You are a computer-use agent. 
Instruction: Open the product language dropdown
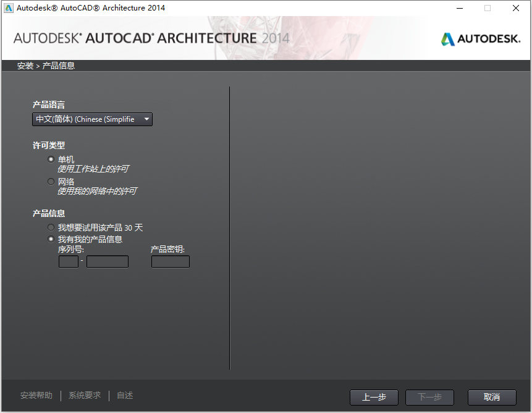(x=92, y=119)
